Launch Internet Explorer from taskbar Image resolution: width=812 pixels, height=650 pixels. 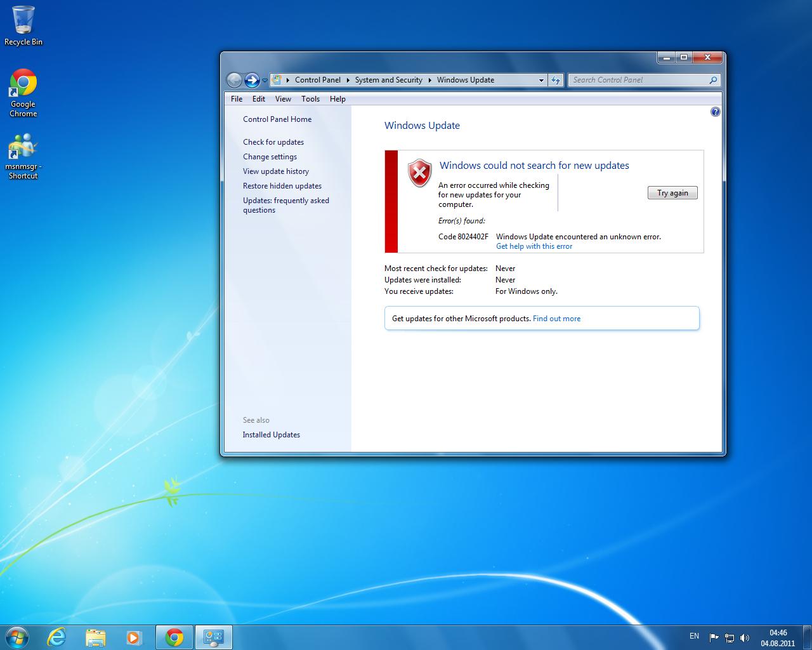pos(56,637)
